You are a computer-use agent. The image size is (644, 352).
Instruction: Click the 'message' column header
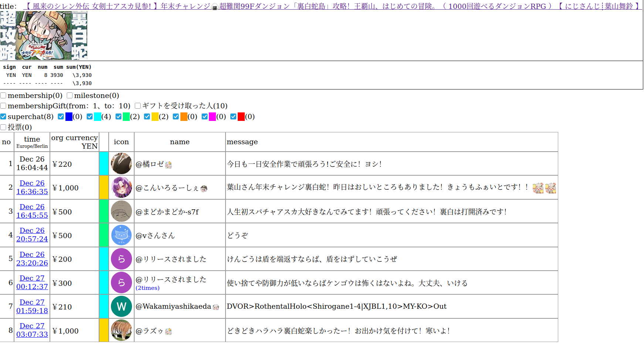392,142
